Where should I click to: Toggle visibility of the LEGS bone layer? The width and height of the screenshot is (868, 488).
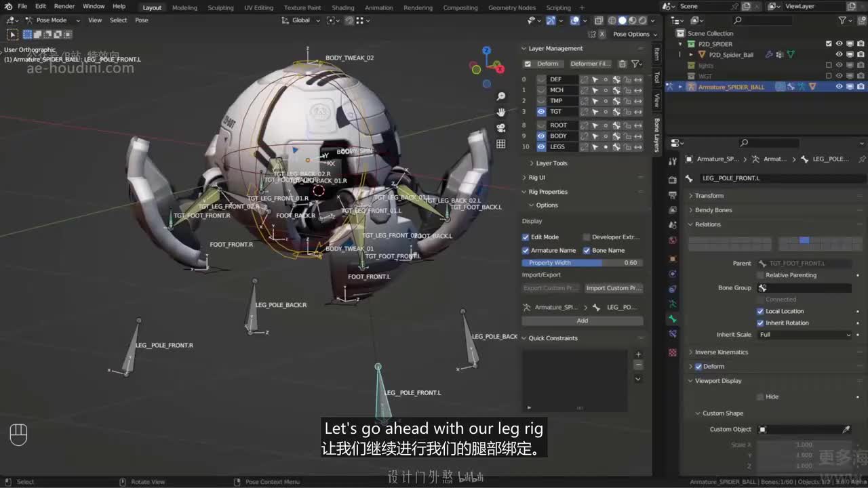click(x=541, y=147)
